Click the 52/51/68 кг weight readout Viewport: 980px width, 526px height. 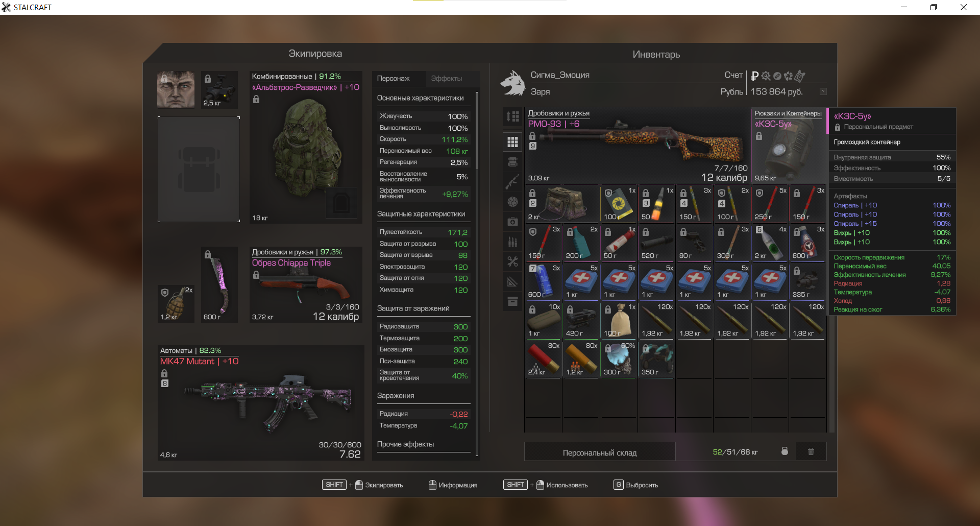[x=735, y=452]
